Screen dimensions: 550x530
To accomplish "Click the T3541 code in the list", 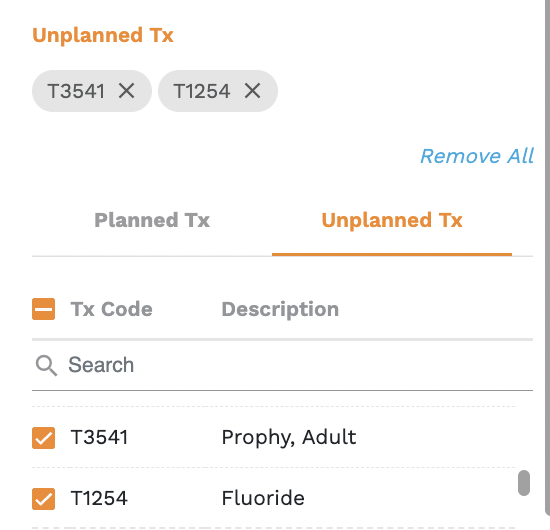I will click(99, 437).
